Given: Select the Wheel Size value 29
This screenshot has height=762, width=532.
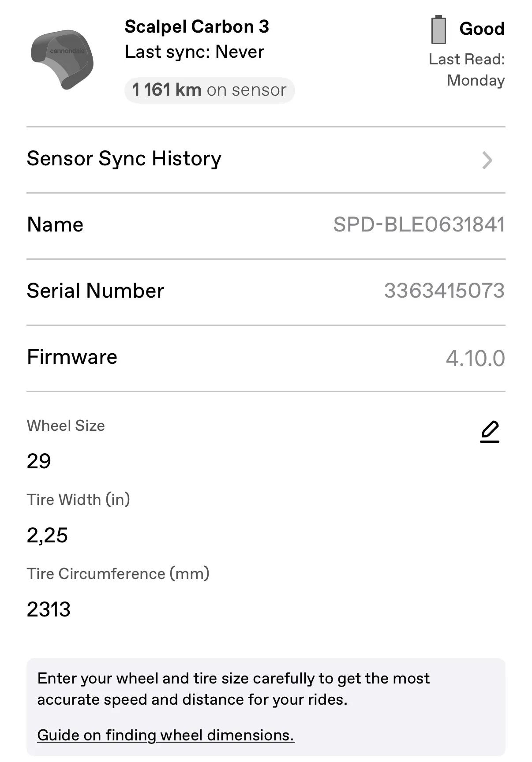Looking at the screenshot, I should (39, 461).
